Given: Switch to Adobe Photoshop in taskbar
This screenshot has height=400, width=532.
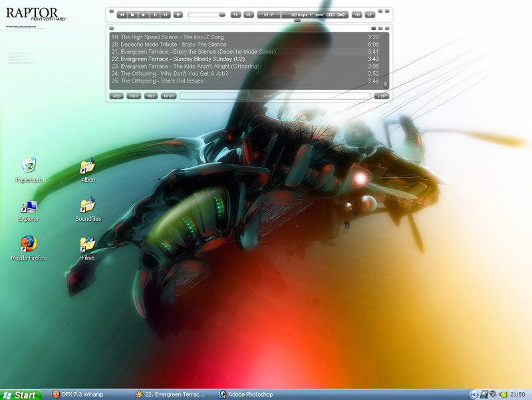Looking at the screenshot, I should [x=246, y=395].
